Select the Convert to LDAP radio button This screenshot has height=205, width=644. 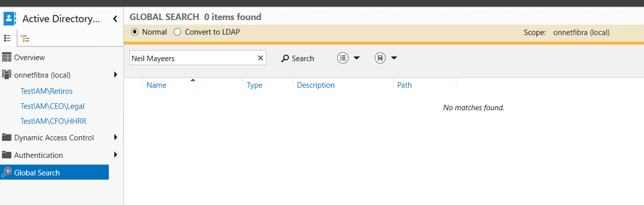(x=177, y=32)
